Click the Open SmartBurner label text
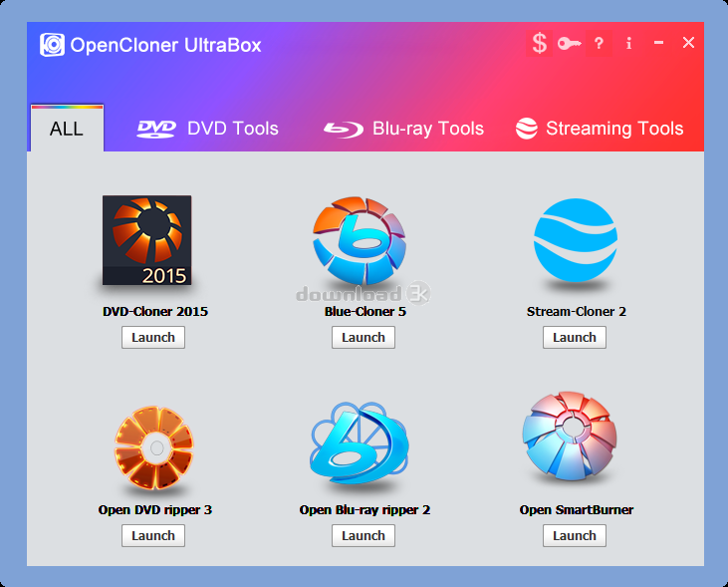 [x=577, y=510]
